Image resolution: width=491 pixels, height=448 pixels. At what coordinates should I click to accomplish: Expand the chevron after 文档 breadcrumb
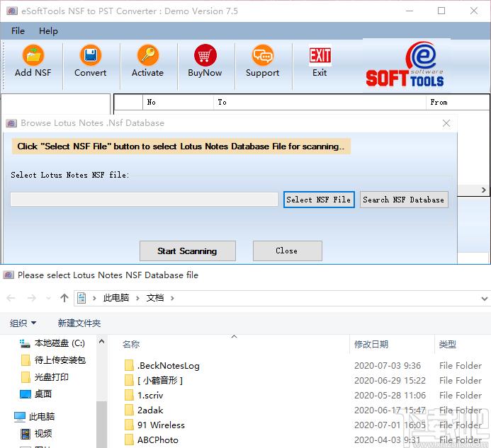[173, 298]
